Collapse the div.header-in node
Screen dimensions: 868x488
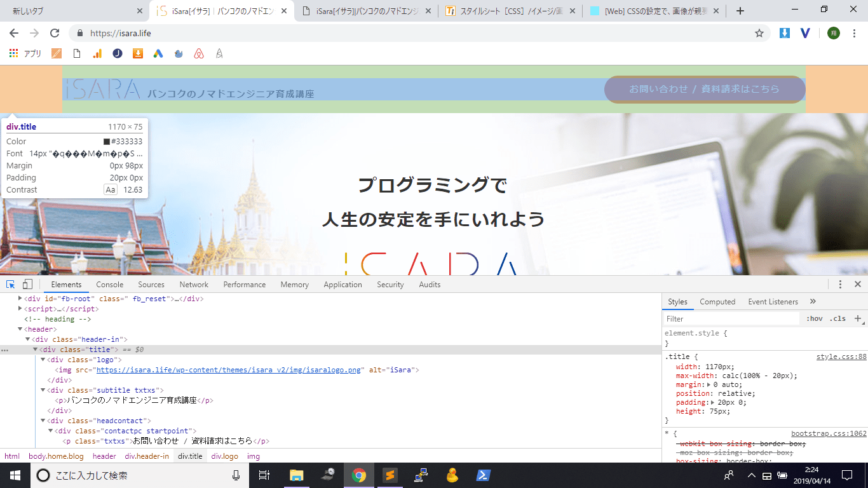(x=28, y=339)
